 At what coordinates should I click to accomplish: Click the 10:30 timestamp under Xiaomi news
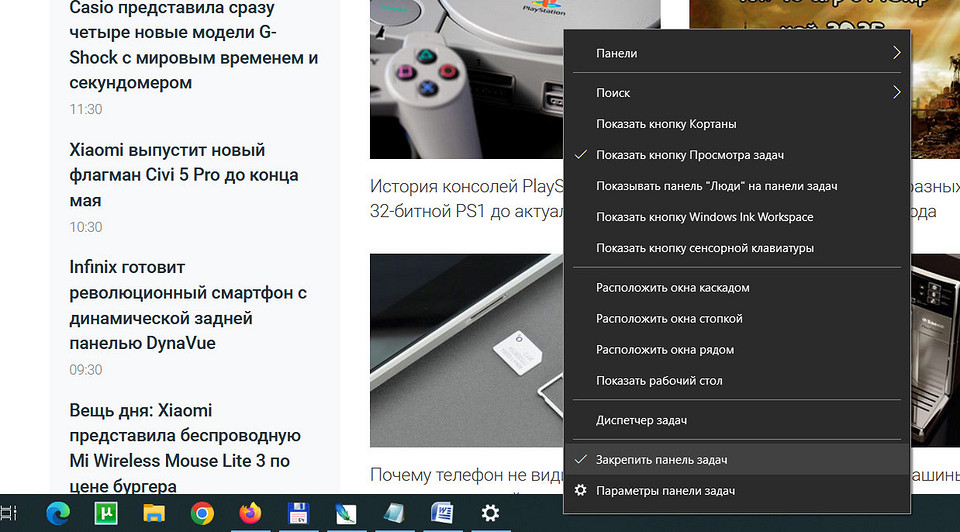pyautogui.click(x=86, y=227)
